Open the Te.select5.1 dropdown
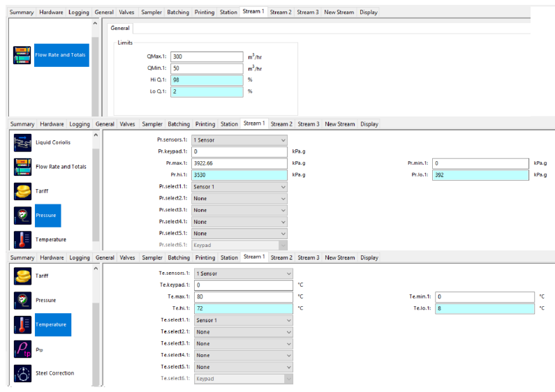555x392 pixels. pos(244,367)
